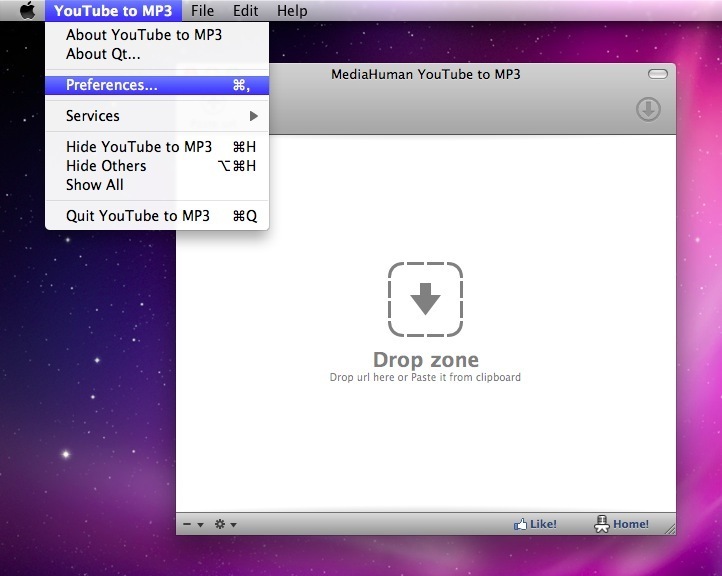Open the File menu
This screenshot has width=722, height=576.
pyautogui.click(x=202, y=11)
